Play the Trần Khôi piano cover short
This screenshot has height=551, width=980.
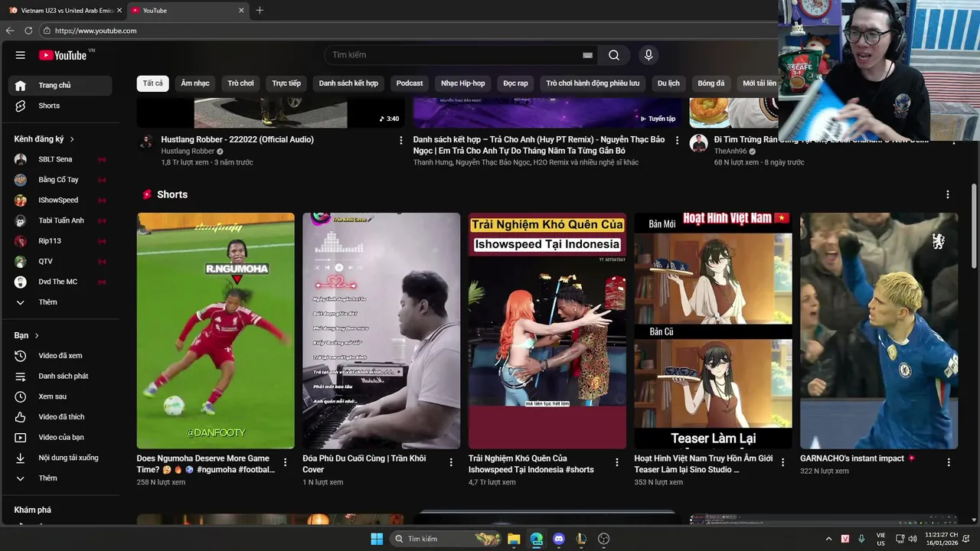coord(381,331)
